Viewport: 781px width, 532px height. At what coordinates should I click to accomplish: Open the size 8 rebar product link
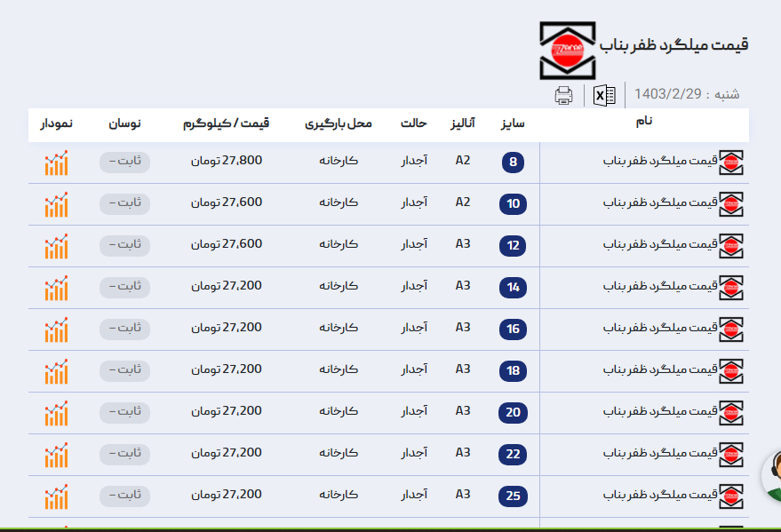coord(659,162)
